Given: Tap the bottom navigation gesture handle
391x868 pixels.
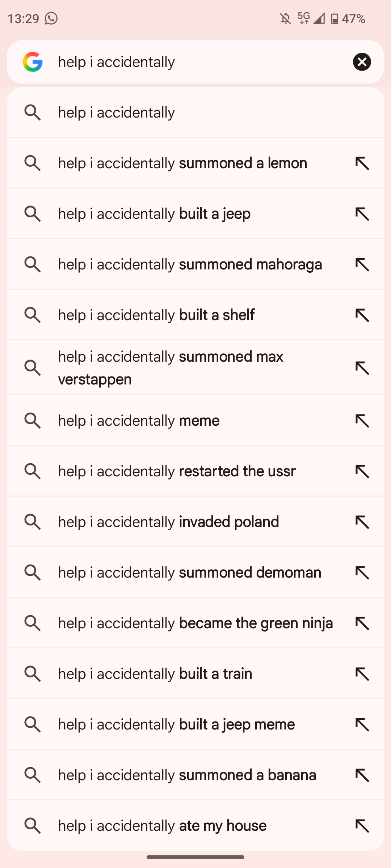Looking at the screenshot, I should tap(195, 857).
